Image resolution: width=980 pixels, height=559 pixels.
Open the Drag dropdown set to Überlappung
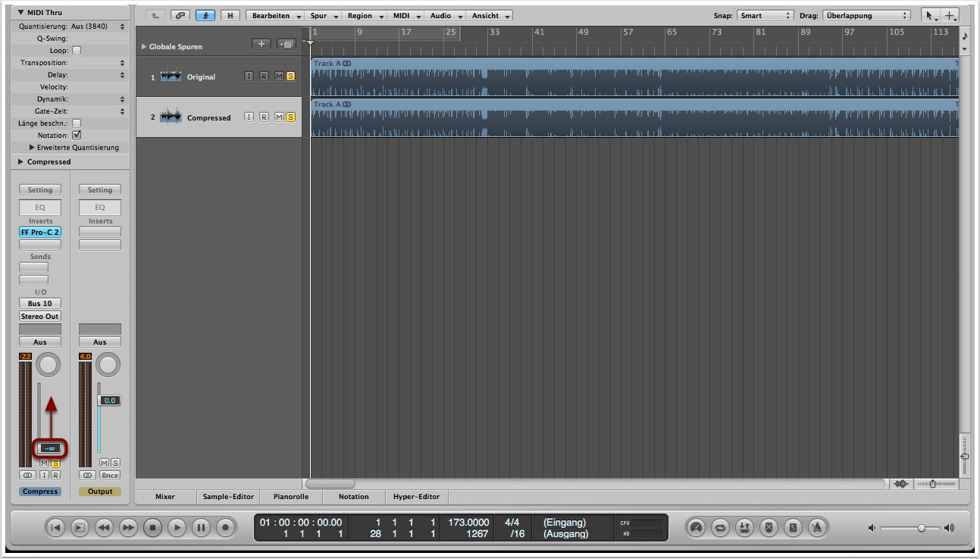866,15
